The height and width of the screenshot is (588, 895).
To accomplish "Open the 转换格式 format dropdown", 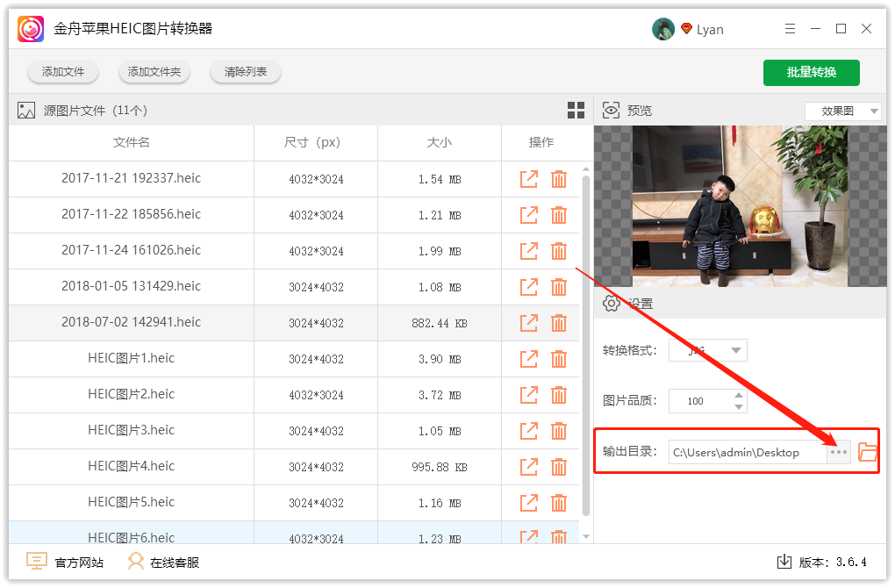I will click(x=707, y=350).
